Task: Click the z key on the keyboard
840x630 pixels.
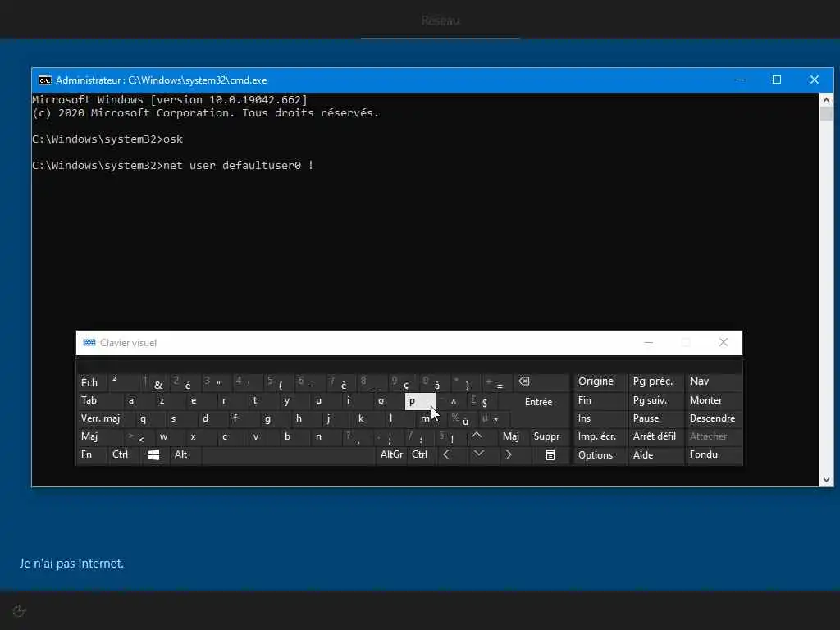Action: tap(171, 400)
